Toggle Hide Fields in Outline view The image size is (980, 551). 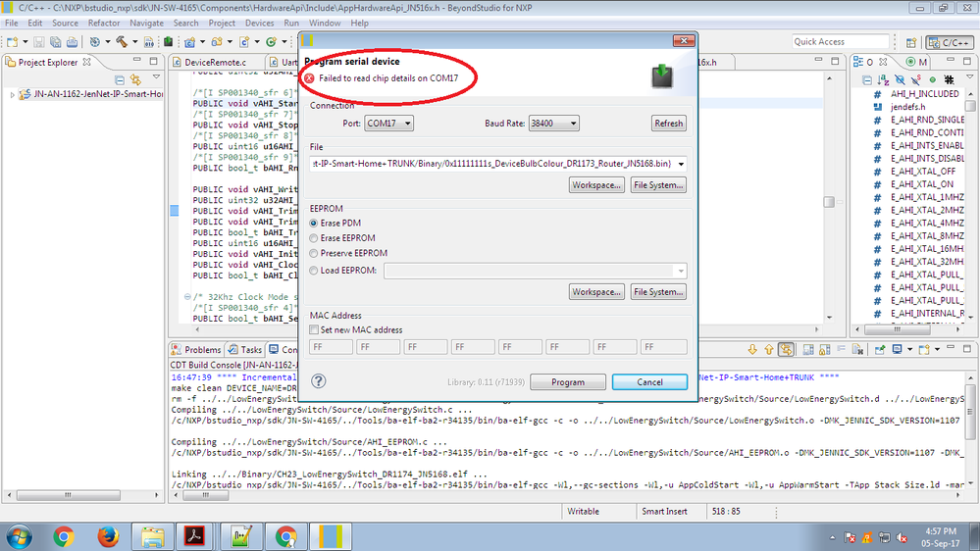(x=900, y=80)
